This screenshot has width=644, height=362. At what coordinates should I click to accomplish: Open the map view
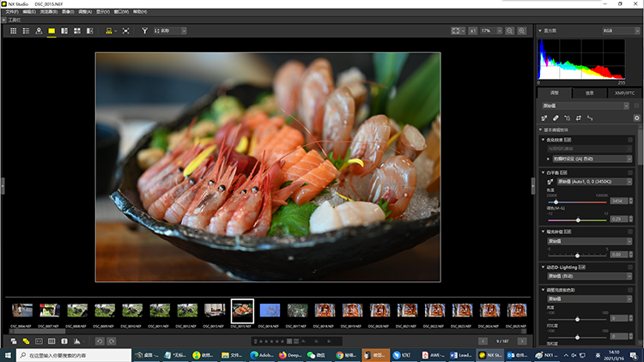[39, 31]
